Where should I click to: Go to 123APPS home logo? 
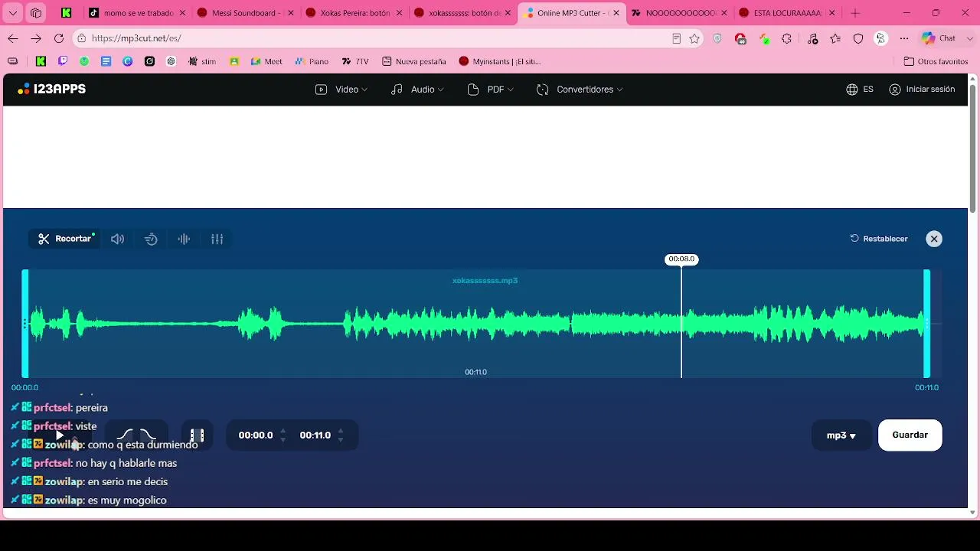[51, 90]
